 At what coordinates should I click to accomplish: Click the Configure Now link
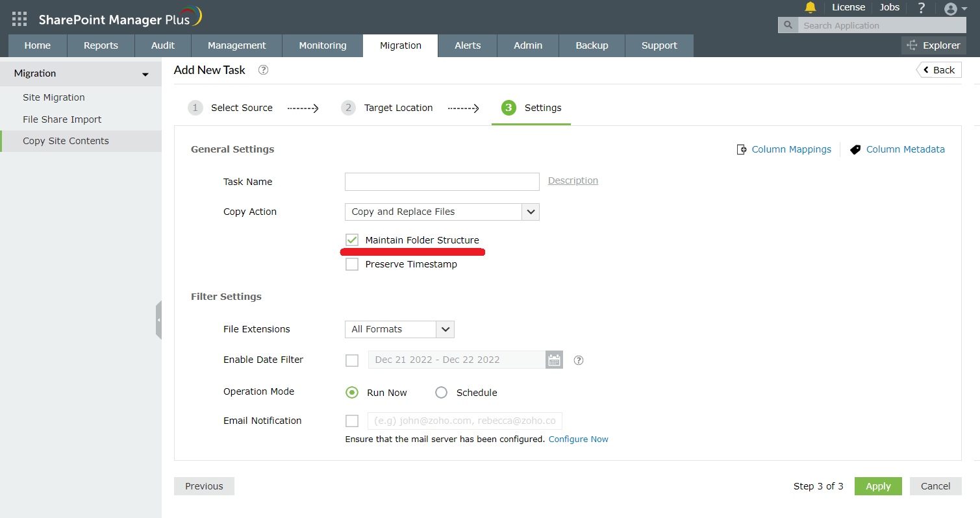tap(579, 439)
